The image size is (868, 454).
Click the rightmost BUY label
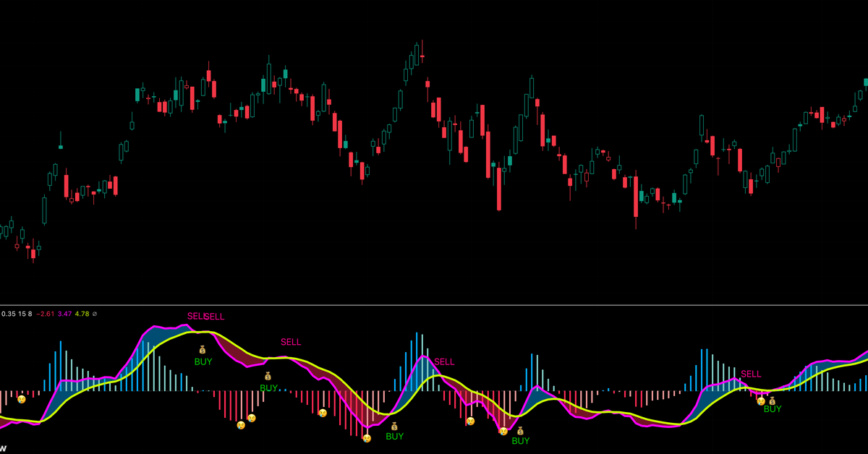[x=772, y=409]
